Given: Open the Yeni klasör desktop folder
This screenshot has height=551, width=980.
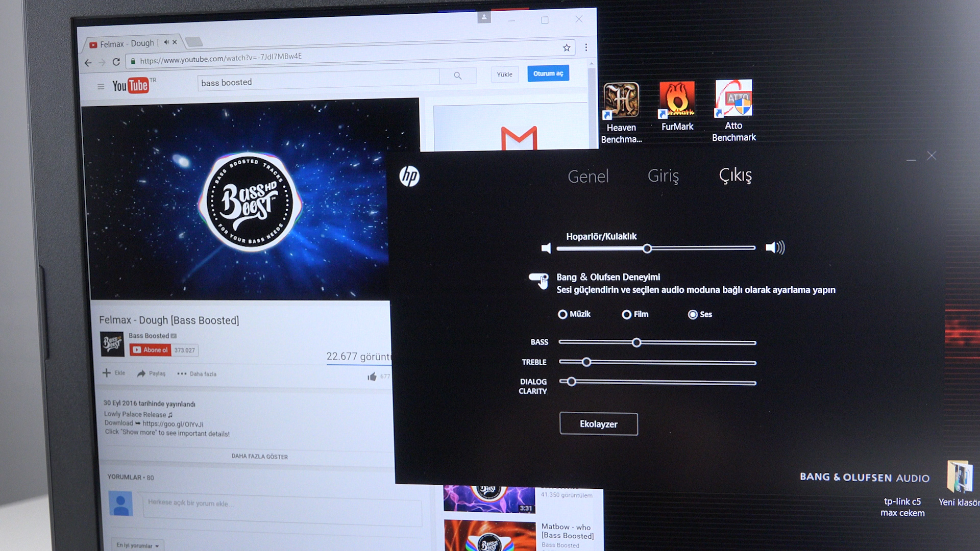Looking at the screenshot, I should coord(959,484).
